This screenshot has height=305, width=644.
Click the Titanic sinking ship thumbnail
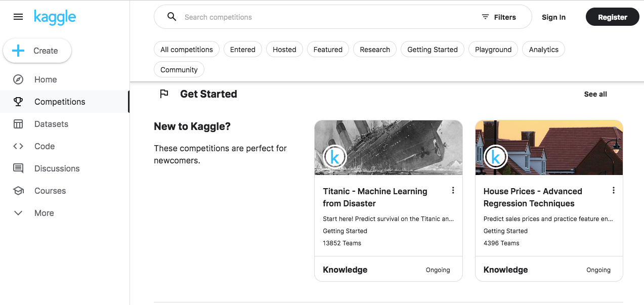(389, 147)
